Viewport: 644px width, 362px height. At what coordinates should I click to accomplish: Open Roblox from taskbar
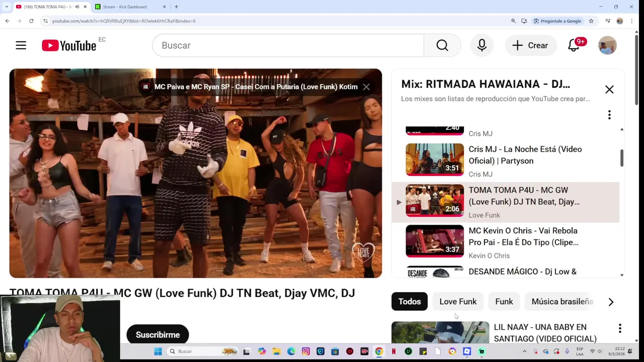coord(467,351)
